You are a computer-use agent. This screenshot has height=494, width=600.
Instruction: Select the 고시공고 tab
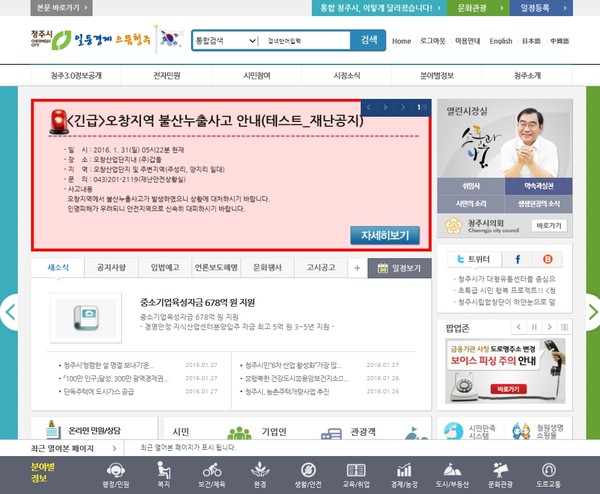click(321, 267)
